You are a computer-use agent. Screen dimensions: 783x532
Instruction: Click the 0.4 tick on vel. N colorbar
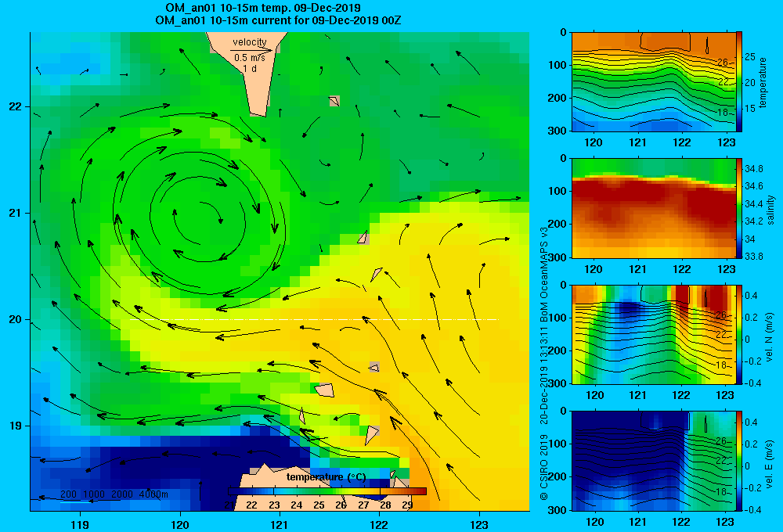coord(752,296)
